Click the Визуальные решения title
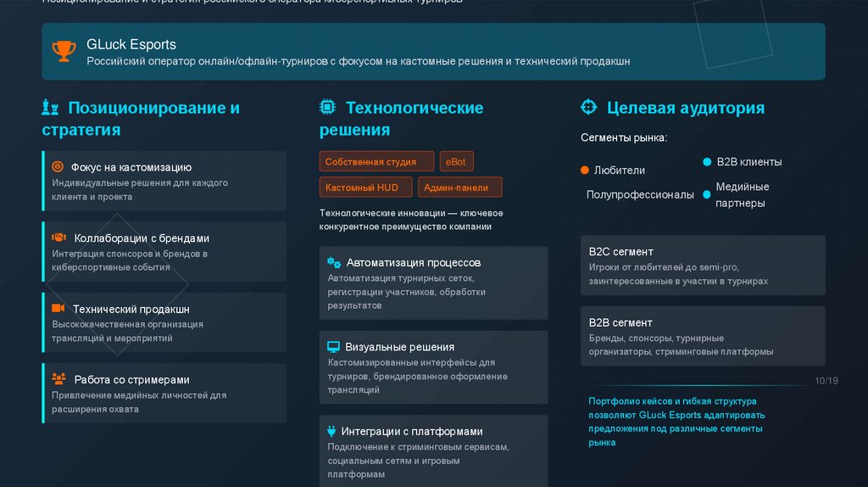The image size is (868, 487). coord(400,347)
